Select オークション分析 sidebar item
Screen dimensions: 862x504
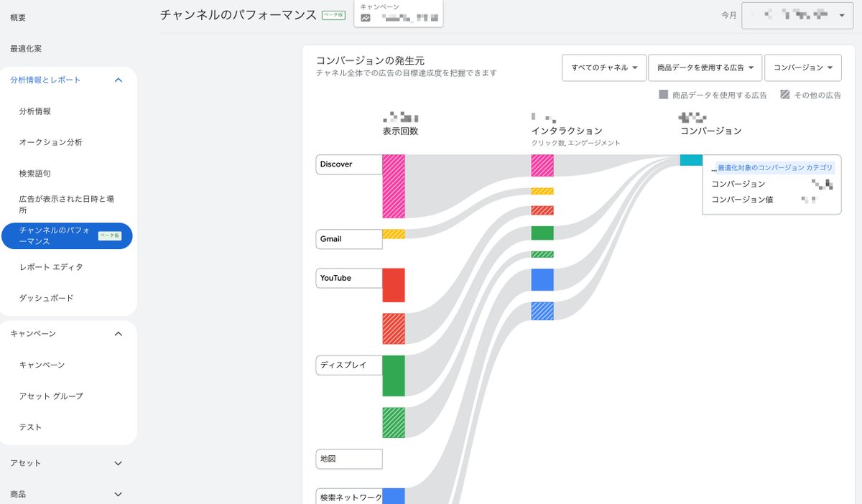tap(50, 142)
